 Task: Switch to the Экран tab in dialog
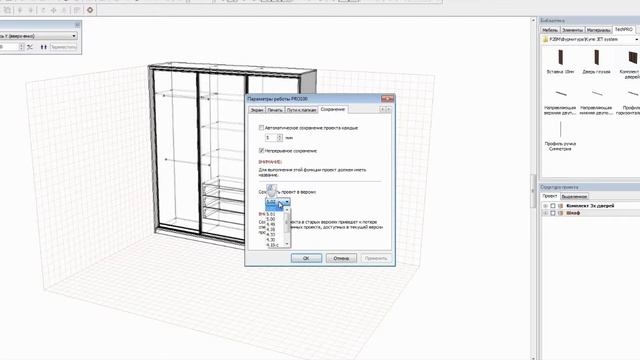(x=257, y=110)
